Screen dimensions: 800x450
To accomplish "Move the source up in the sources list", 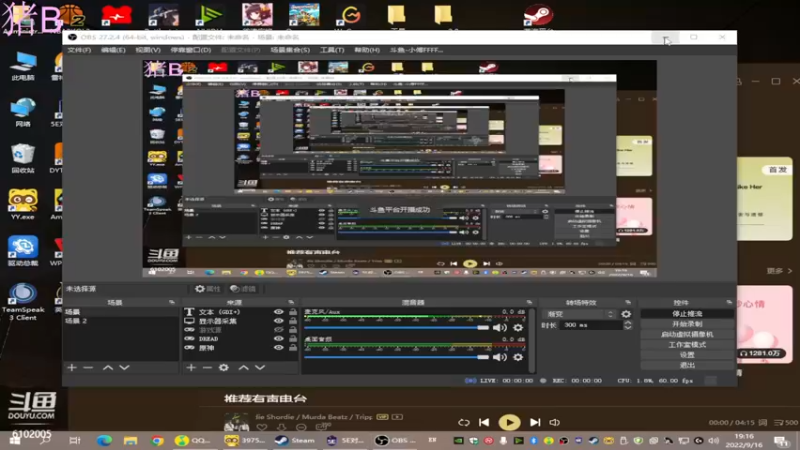I will click(243, 367).
